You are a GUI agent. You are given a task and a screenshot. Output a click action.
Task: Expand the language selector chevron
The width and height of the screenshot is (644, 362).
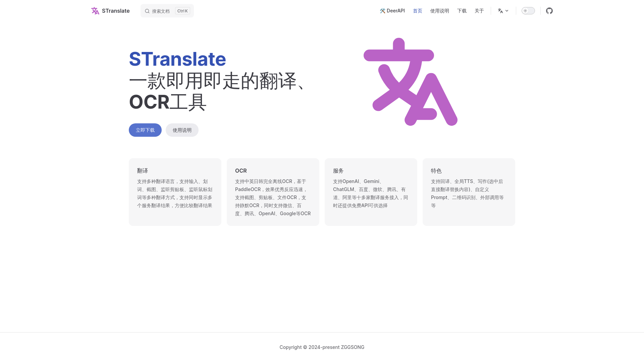[507, 11]
